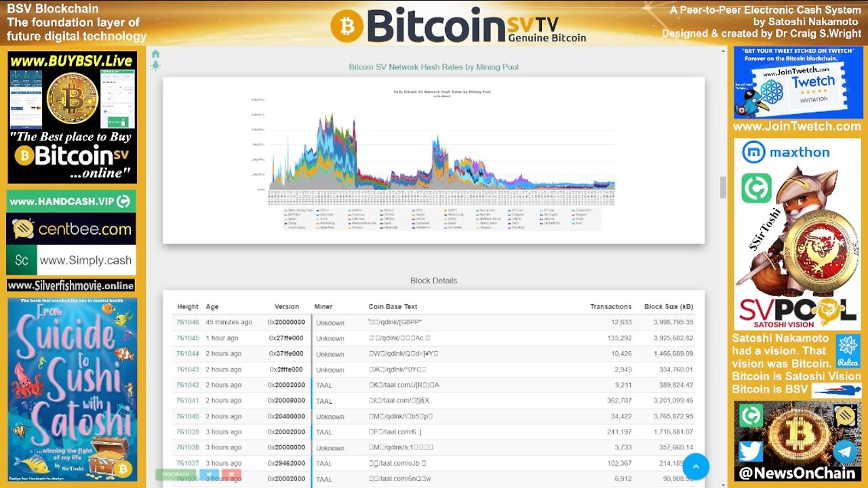868x488 pixels.
Task: Click the Twetch invitation ticket banner
Action: [797, 82]
